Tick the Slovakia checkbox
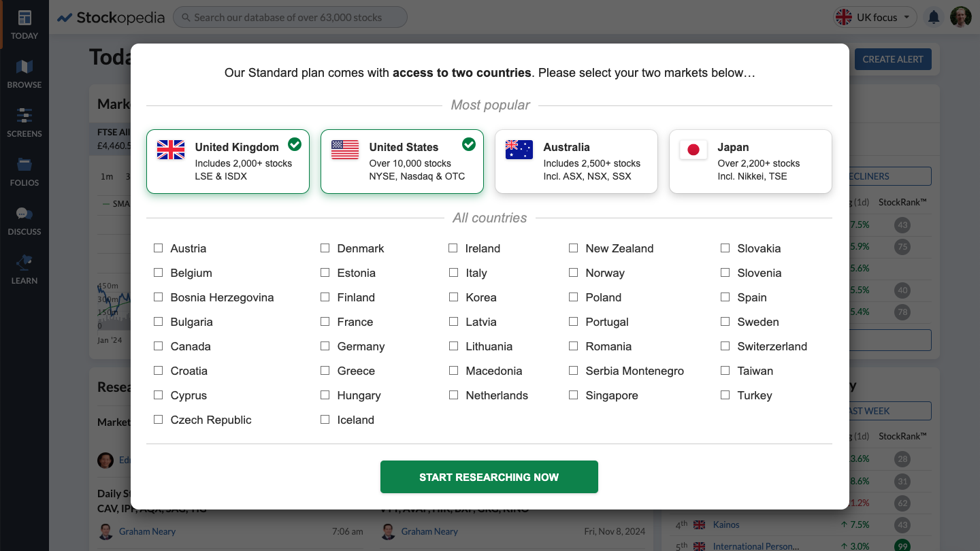The width and height of the screenshot is (980, 551). (725, 248)
